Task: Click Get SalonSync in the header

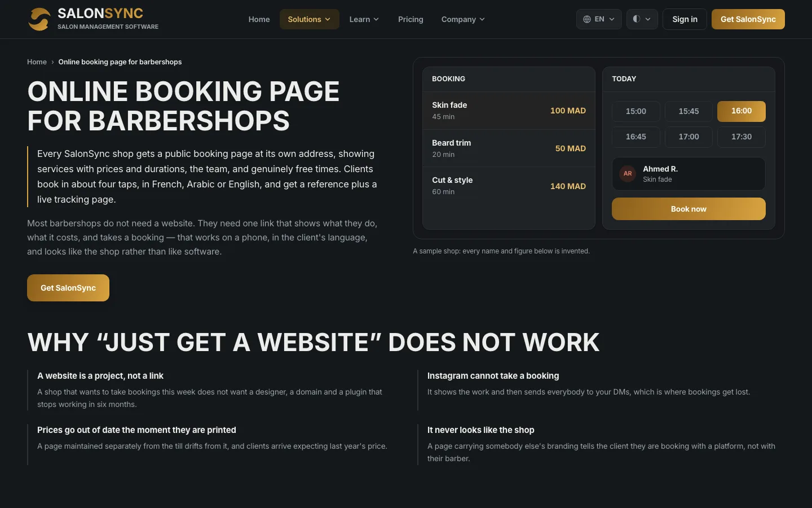Action: [748, 19]
